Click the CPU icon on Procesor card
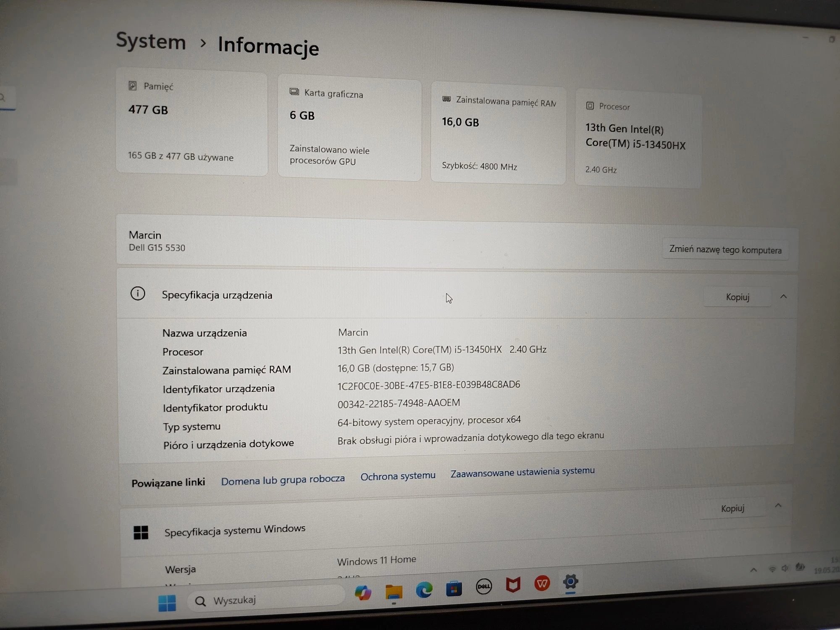The height and width of the screenshot is (630, 840). [590, 105]
